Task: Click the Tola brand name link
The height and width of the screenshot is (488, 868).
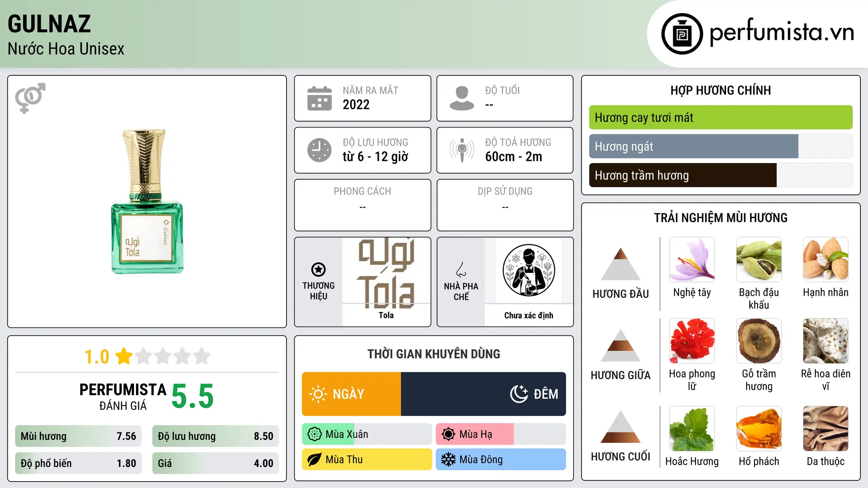Action: click(x=386, y=315)
